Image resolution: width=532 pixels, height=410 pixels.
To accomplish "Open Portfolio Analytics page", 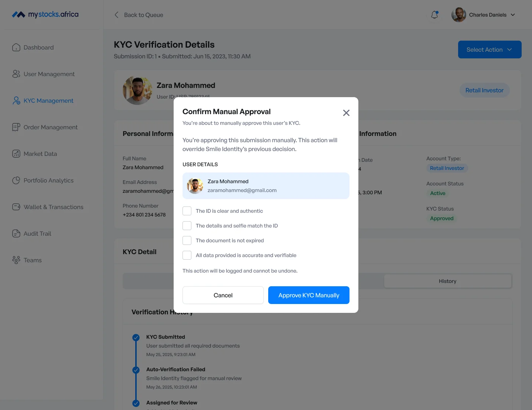I will 48,180.
